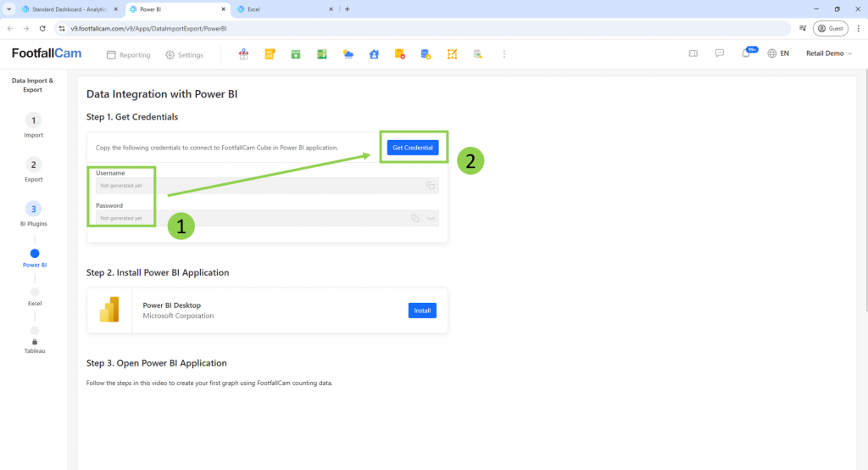Expand the Retail Demo account dropdown

828,53
